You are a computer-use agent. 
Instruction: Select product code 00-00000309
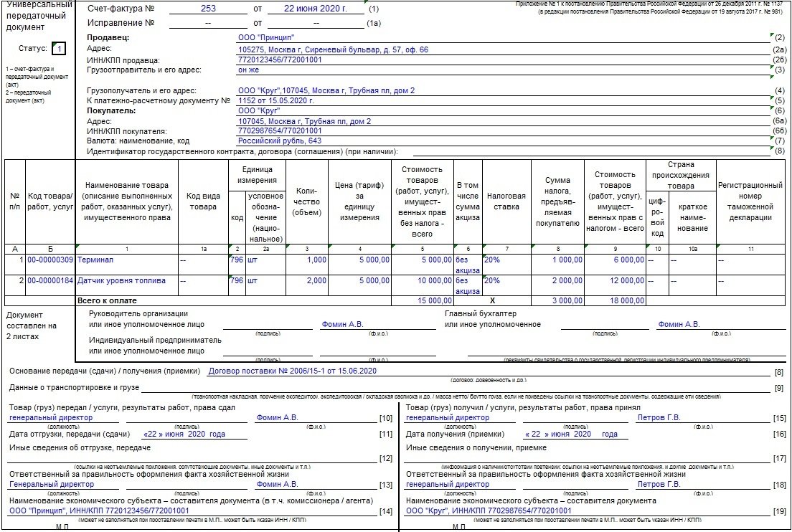[x=50, y=260]
